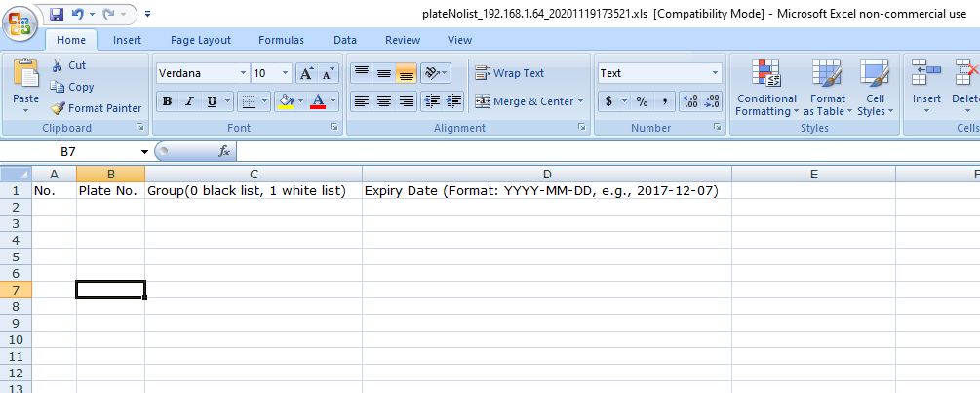Image resolution: width=980 pixels, height=393 pixels.
Task: Click the Copy button
Action: click(x=72, y=87)
